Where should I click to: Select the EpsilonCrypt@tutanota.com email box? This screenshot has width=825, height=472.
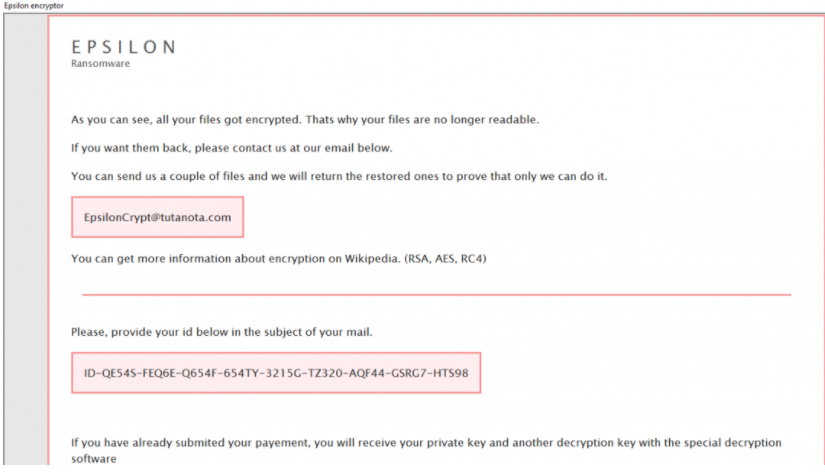[x=157, y=217]
